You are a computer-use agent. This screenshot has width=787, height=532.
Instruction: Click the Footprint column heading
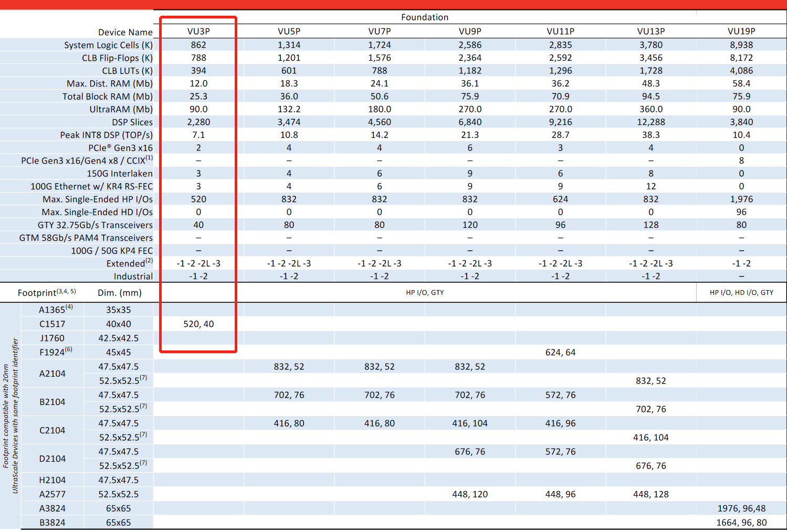(x=47, y=292)
